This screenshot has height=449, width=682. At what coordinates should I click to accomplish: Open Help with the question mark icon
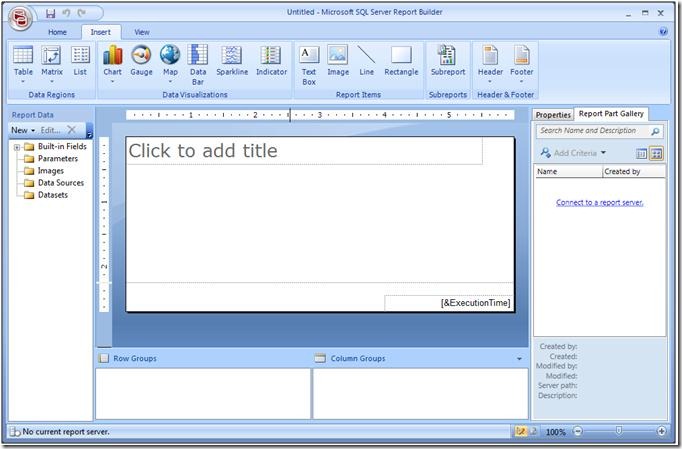point(663,31)
